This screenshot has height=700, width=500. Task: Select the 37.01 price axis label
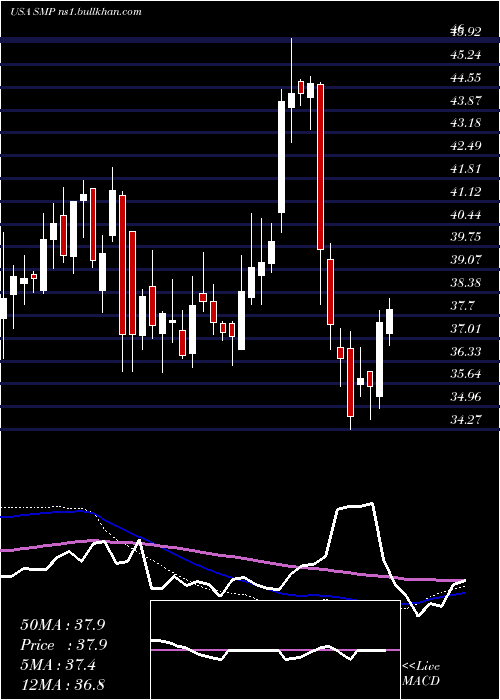point(466,329)
